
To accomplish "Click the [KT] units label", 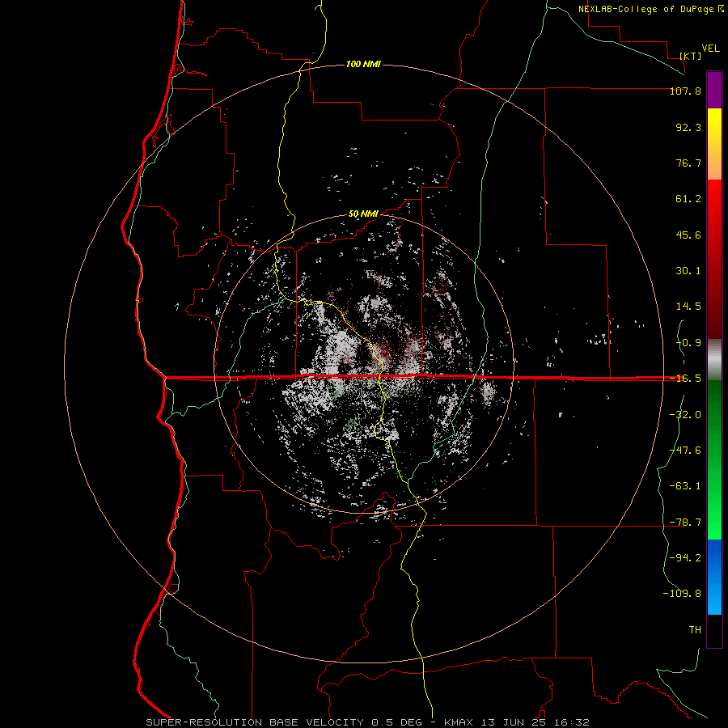I will click(x=691, y=56).
